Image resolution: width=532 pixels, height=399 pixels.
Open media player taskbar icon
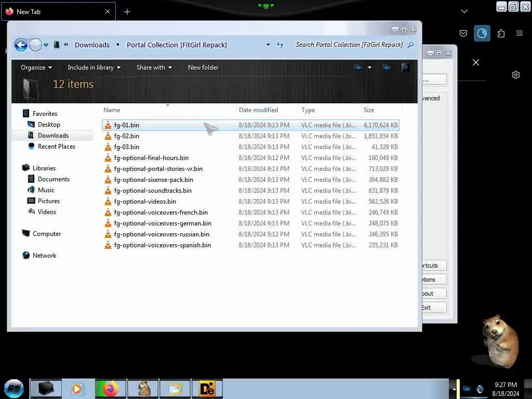click(x=78, y=389)
